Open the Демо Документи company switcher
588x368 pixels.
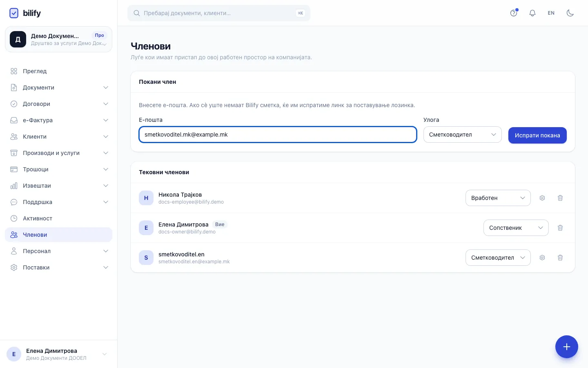pos(58,39)
